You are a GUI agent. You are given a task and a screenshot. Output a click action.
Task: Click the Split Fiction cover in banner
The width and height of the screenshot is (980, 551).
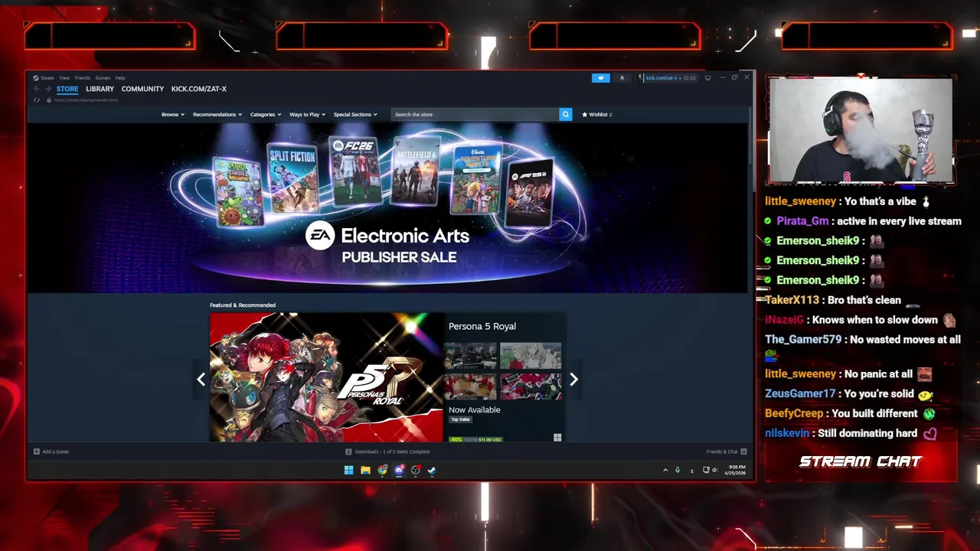(x=292, y=178)
